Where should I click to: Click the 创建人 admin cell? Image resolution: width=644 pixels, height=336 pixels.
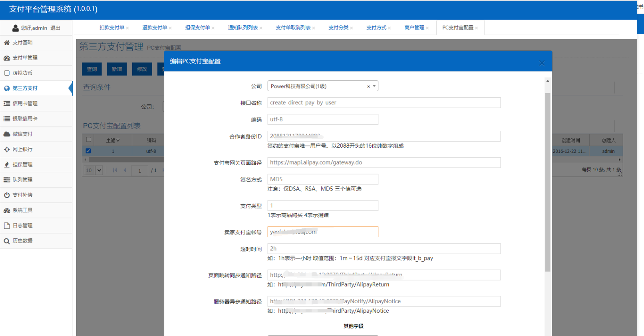[608, 151]
